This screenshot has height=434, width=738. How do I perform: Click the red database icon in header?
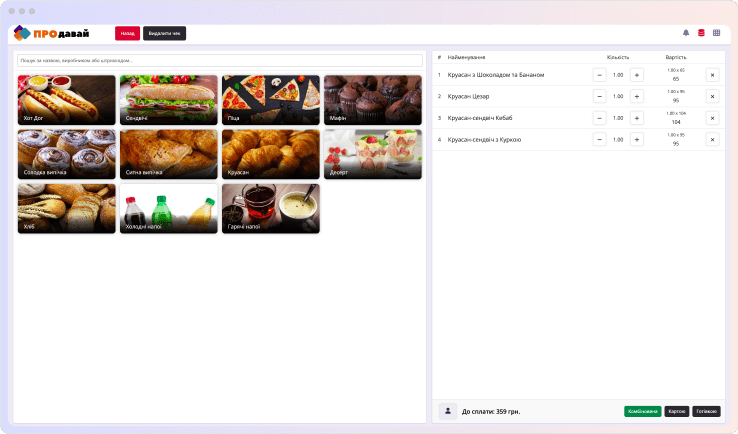click(701, 33)
